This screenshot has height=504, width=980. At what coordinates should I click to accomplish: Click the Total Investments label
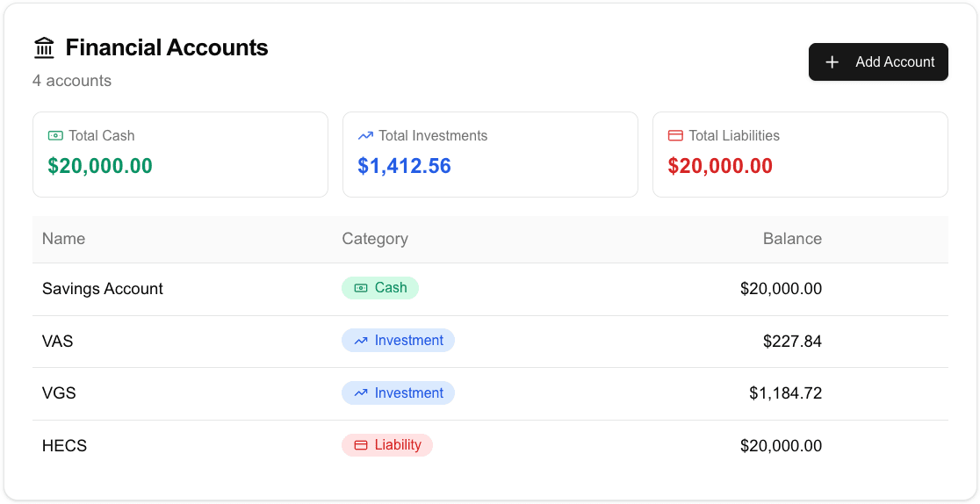433,136
